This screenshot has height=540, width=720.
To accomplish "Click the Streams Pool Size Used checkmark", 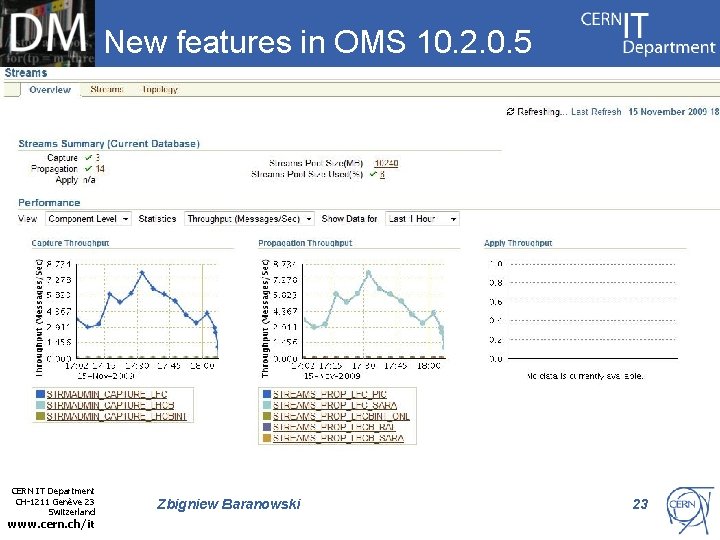I will tap(373, 174).
